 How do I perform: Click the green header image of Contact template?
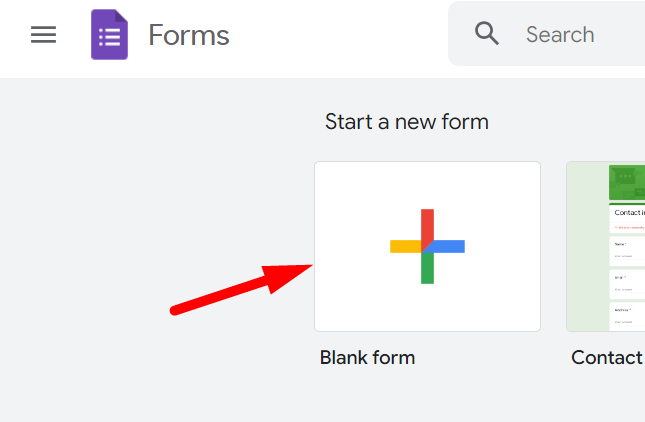[627, 181]
